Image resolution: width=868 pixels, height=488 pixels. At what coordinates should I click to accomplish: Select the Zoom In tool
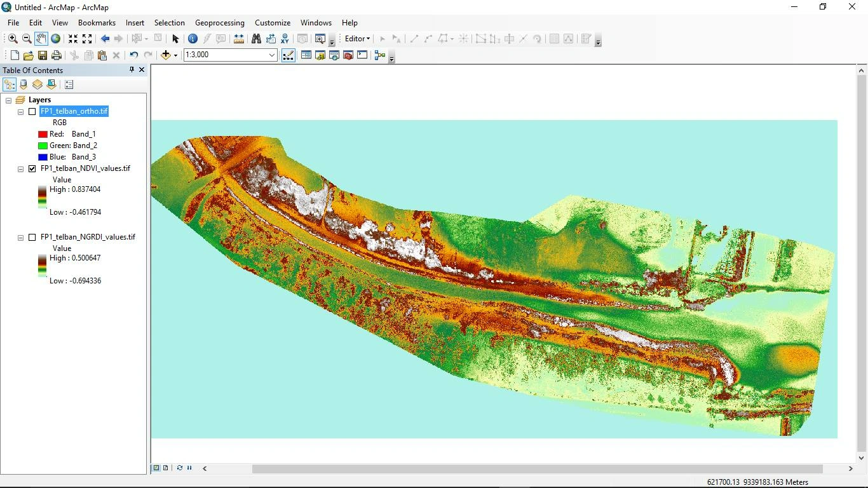[x=13, y=39]
